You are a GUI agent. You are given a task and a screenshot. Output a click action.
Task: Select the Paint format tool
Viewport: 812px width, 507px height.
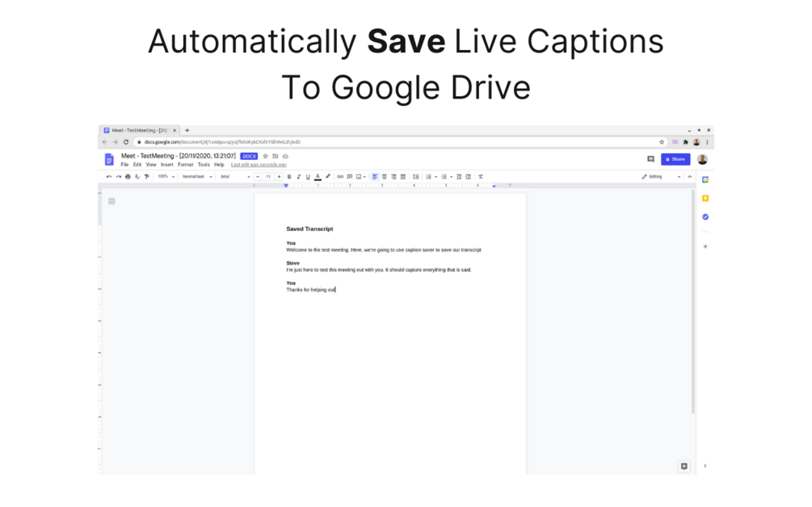click(147, 177)
